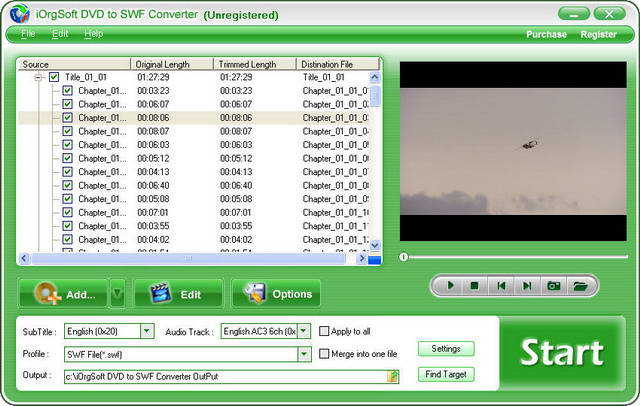Screen dimensions: 640x406
Task: Click the Distination File column header
Action: tap(338, 64)
